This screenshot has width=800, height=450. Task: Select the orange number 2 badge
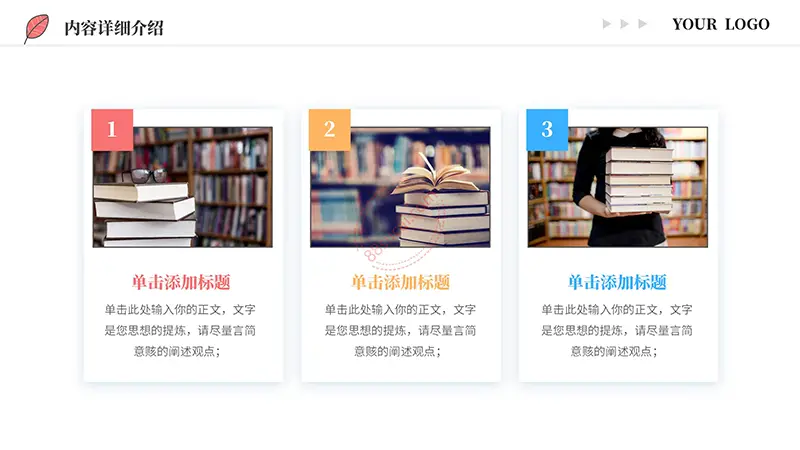[330, 130]
